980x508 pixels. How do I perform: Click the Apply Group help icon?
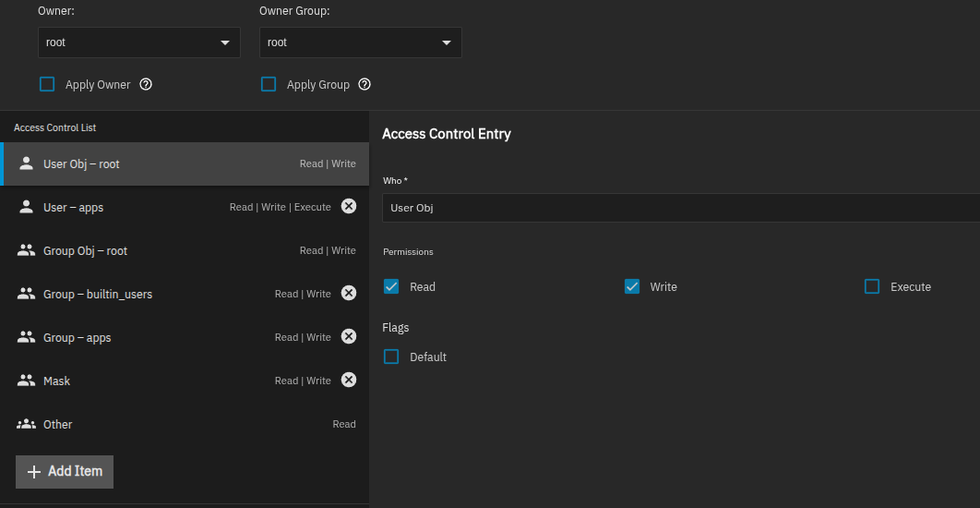click(365, 84)
